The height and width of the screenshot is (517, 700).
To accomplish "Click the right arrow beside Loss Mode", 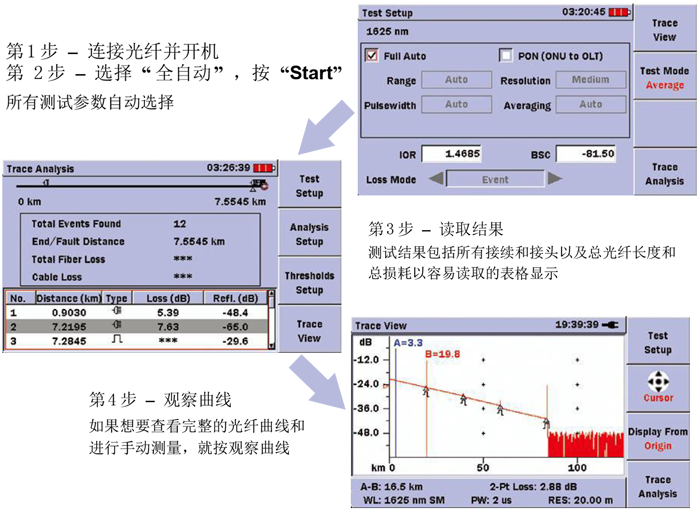I will [x=554, y=179].
